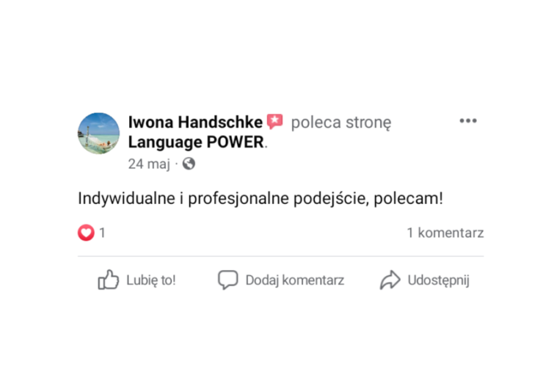Screen dimensions: 543x392
Task: Click the red heart reaction icon
Action: pos(86,233)
